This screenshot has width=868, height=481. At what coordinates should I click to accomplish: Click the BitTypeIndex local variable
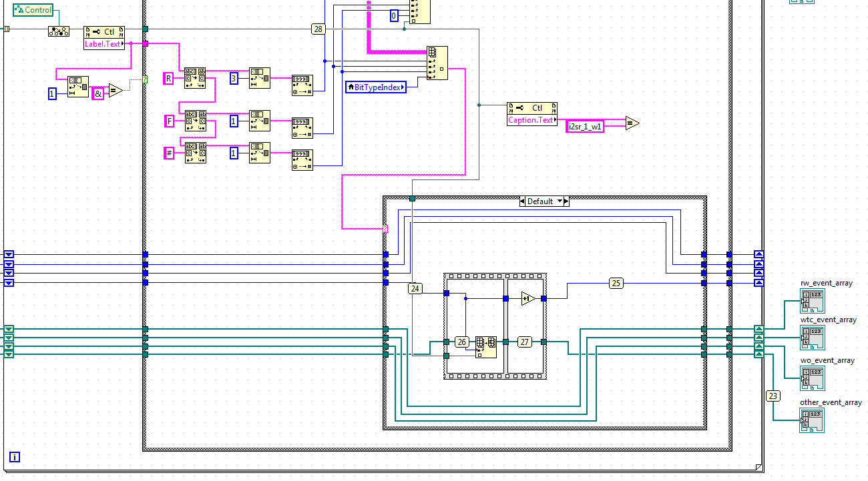(x=376, y=87)
